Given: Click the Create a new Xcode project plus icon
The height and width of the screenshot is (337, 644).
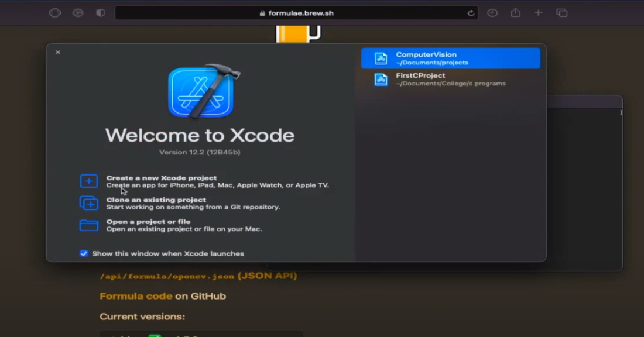Looking at the screenshot, I should (89, 181).
